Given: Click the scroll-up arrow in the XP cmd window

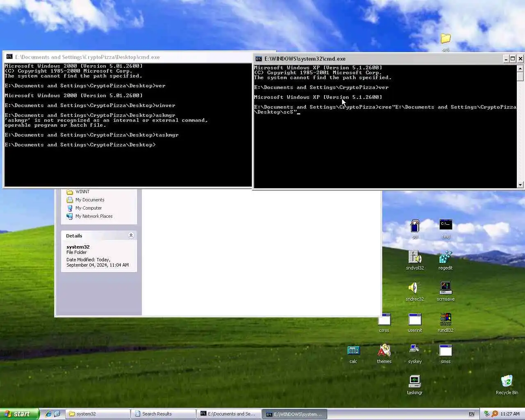Looking at the screenshot, I should 520,68.
